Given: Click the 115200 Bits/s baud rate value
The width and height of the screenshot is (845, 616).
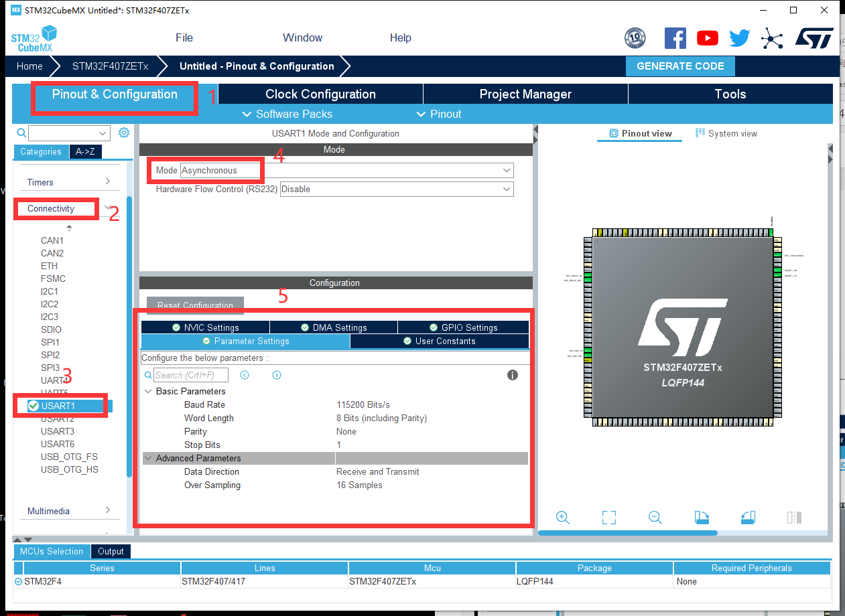Looking at the screenshot, I should (x=363, y=404).
